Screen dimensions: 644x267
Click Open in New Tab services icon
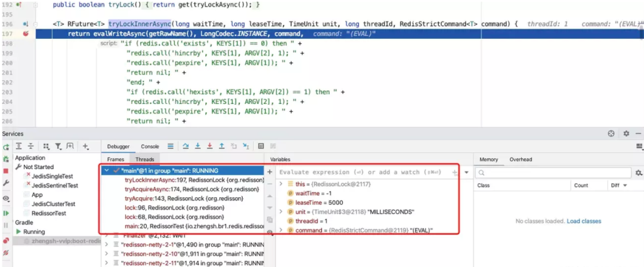70,146
